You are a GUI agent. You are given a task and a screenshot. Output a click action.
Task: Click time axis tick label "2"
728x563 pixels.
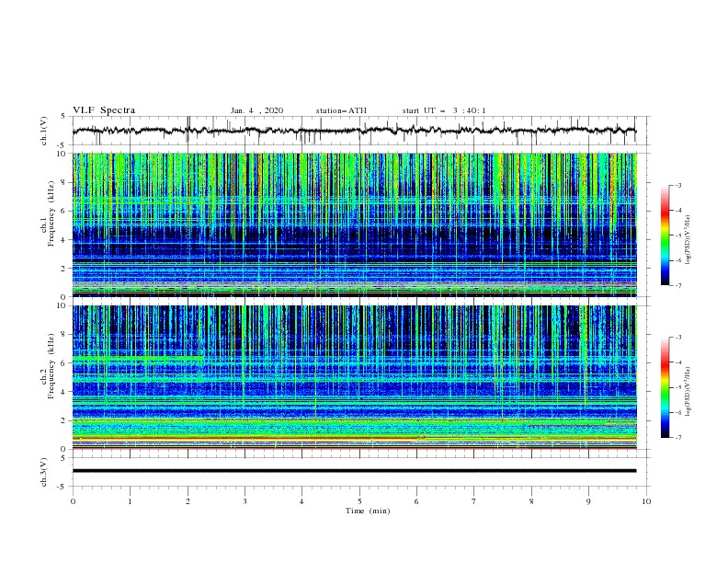pos(188,501)
